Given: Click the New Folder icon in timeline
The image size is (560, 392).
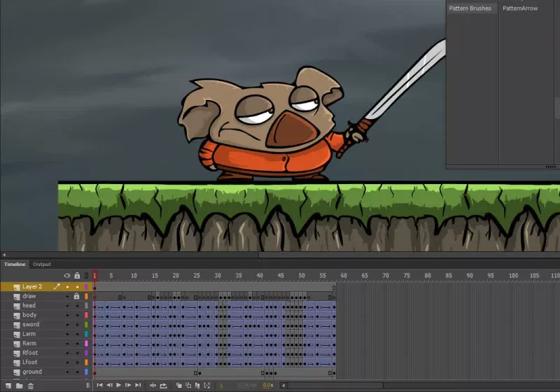Looking at the screenshot, I should (19, 386).
